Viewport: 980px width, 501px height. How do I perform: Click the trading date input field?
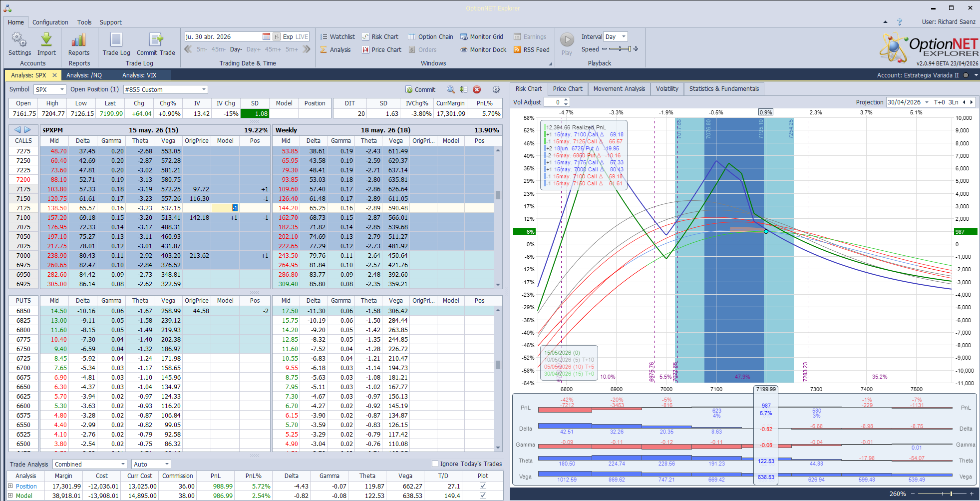coord(223,36)
